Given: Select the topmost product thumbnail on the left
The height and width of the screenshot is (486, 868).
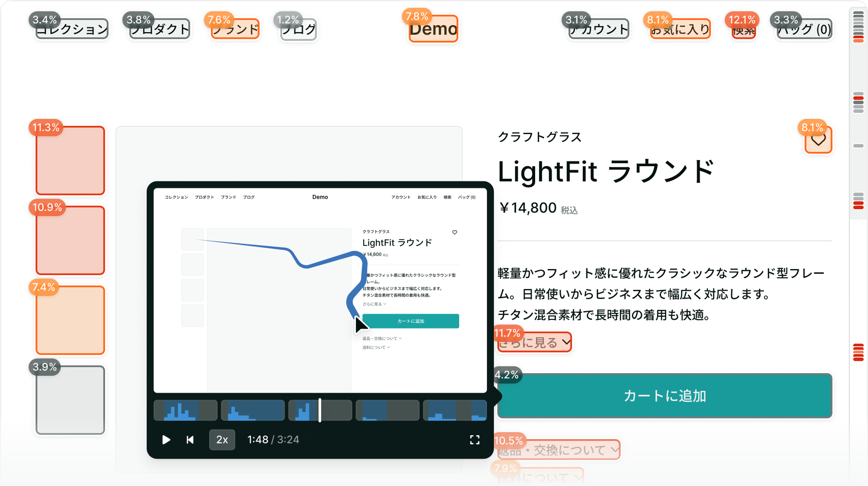Looking at the screenshot, I should pos(70,160).
